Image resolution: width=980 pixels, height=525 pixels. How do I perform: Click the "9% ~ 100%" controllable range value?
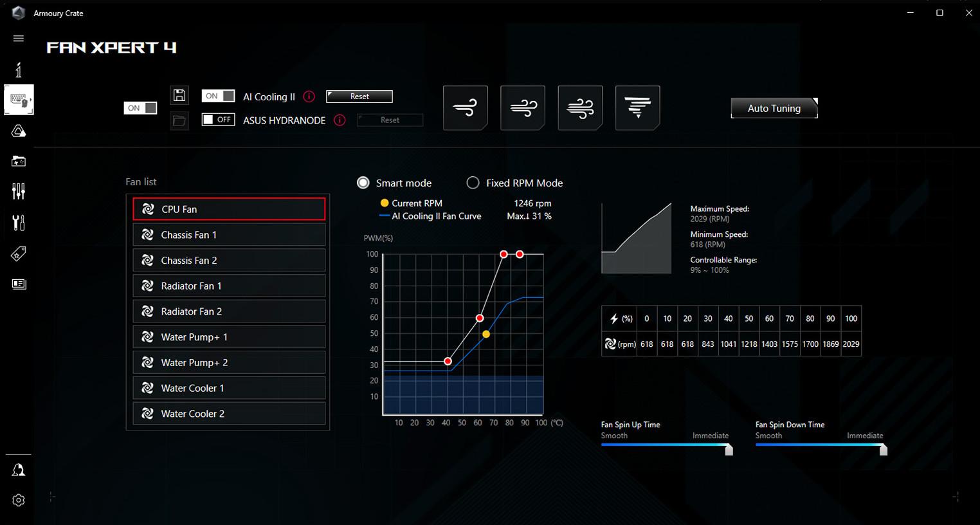point(710,270)
